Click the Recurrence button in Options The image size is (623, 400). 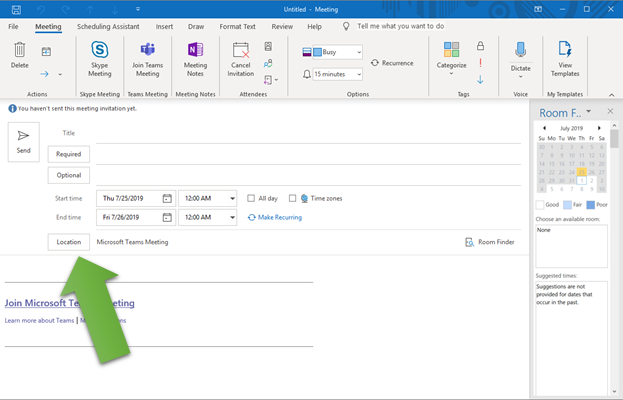pos(392,63)
